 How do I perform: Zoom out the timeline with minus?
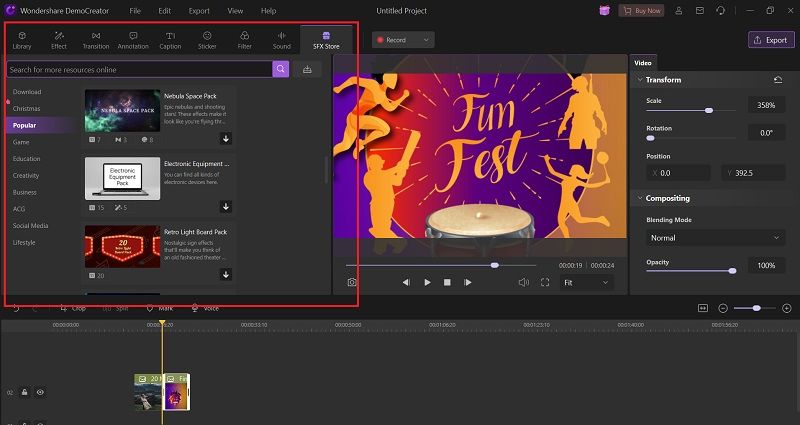coord(723,308)
